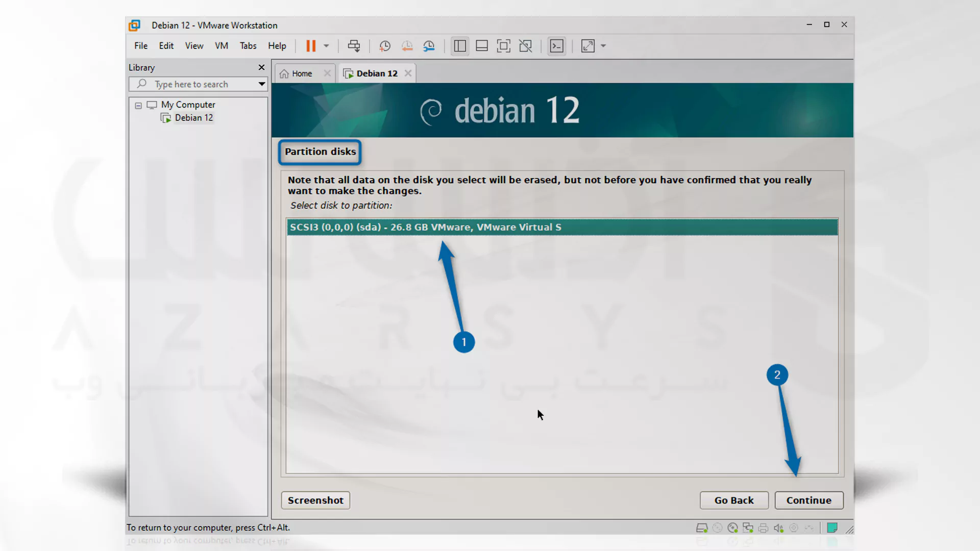The image size is (980, 551).
Task: Click the active CD/DVD drive status icon
Action: click(732, 528)
